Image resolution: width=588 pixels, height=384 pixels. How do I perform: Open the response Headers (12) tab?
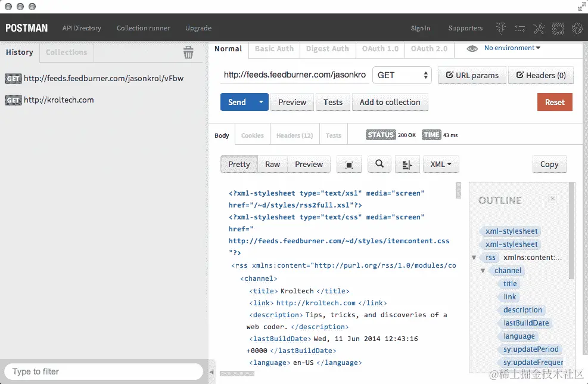click(294, 135)
